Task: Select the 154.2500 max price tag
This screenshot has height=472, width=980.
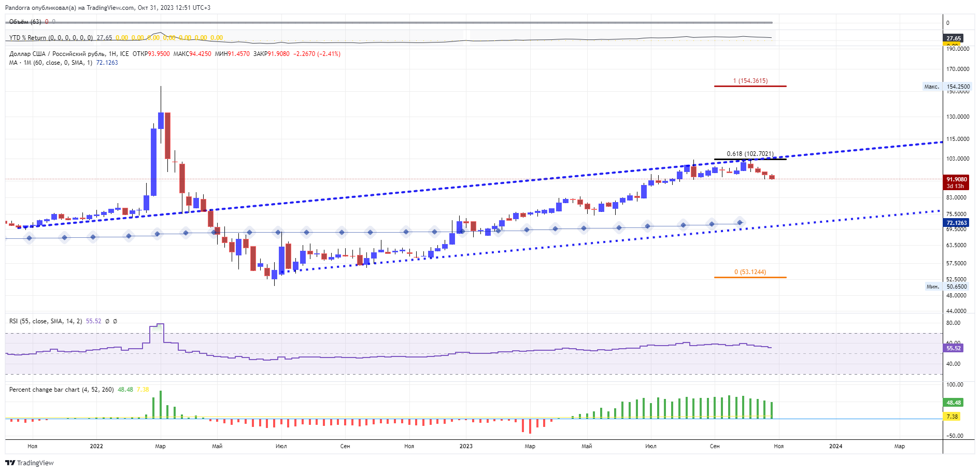Action: click(958, 87)
